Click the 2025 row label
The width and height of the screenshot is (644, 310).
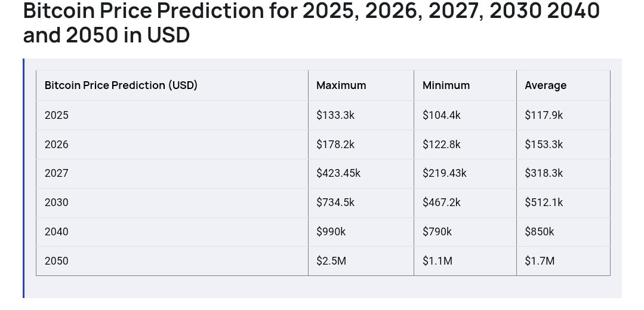tap(57, 115)
